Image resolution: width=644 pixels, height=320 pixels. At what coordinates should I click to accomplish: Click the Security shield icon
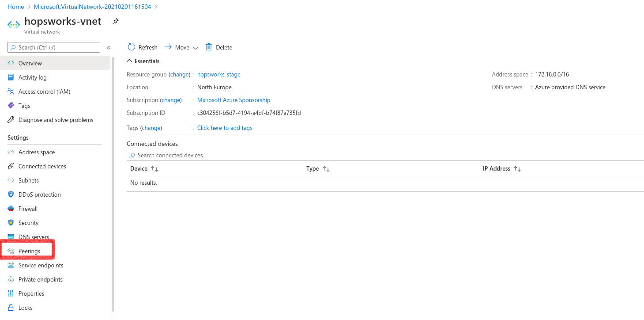coord(11,223)
